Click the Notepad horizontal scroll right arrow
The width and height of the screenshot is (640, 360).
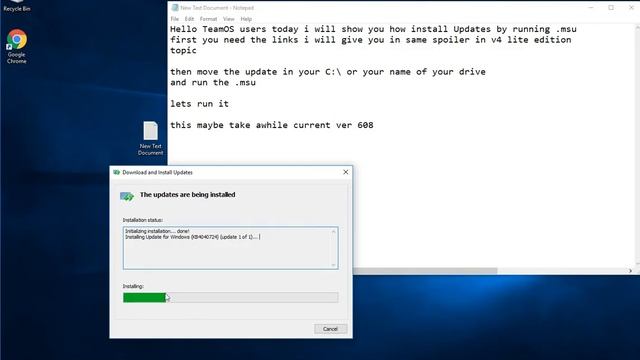[x=630, y=271]
